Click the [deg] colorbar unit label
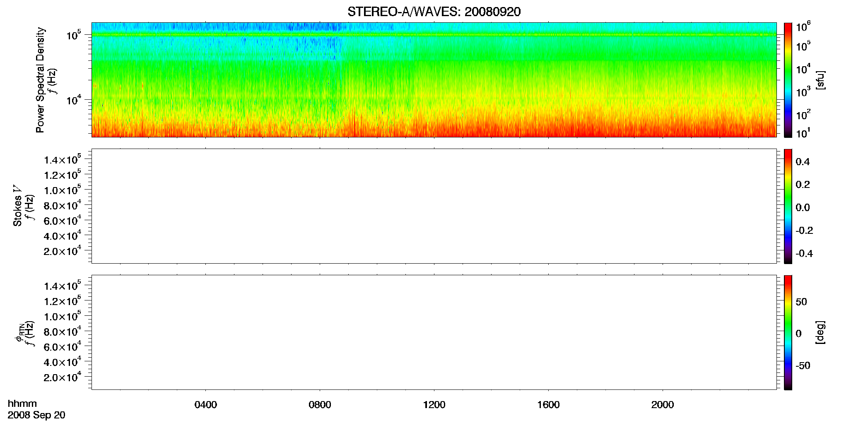Image resolution: width=868 pixels, height=447 pixels. coord(820,332)
